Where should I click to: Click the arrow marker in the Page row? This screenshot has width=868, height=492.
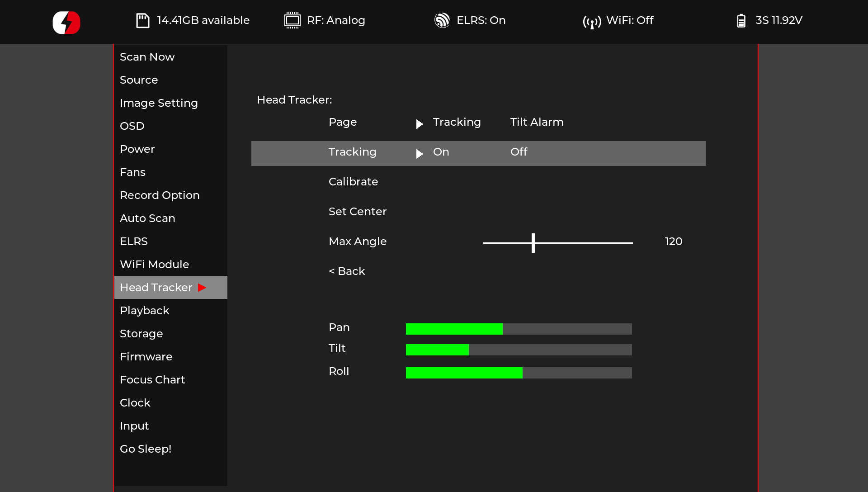(420, 124)
